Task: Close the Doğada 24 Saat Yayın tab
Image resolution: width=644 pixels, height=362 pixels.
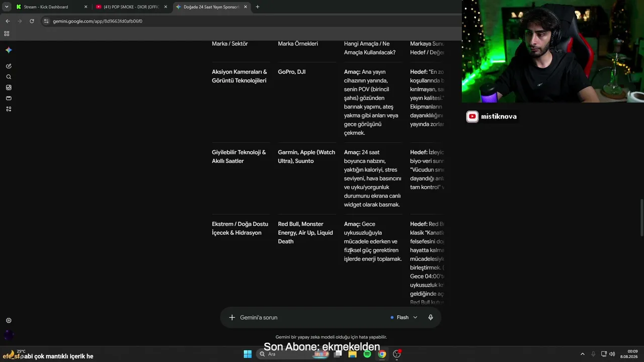Action: point(246,7)
